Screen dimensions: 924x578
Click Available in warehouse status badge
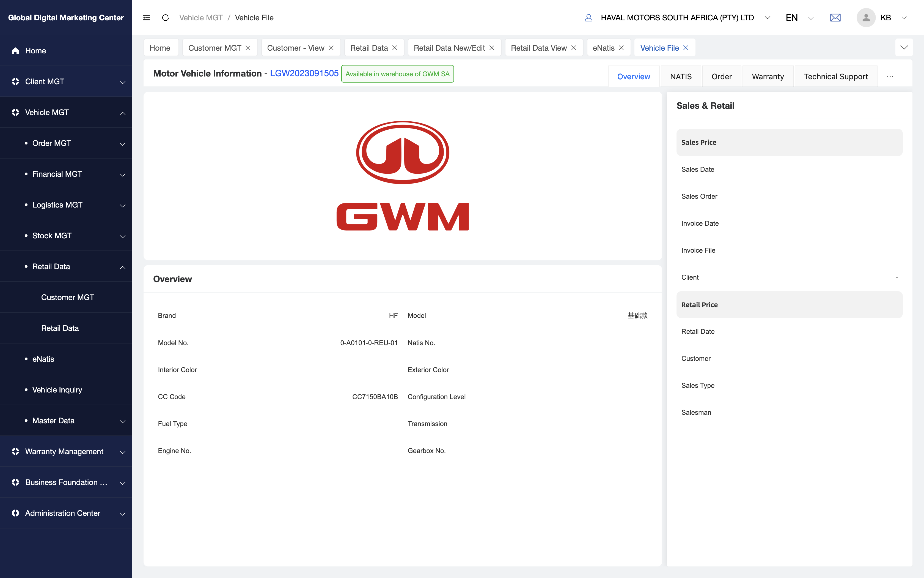(x=397, y=74)
